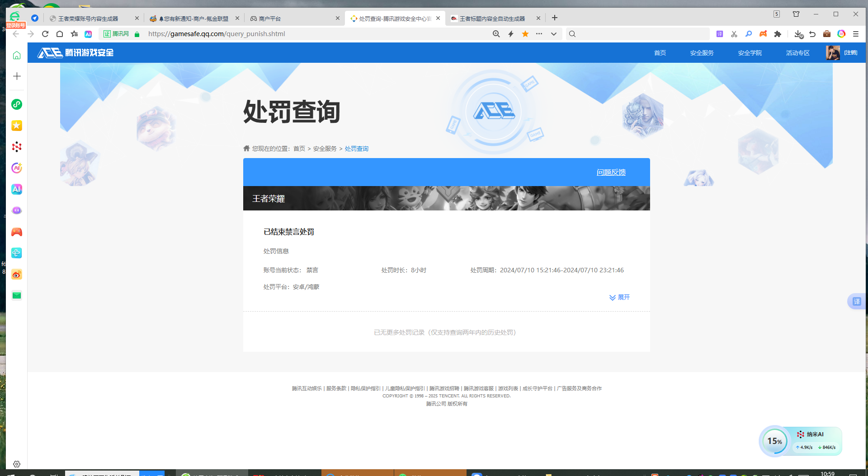Click the 15% memory accelerator ball
The image size is (868, 476).
pos(774,441)
